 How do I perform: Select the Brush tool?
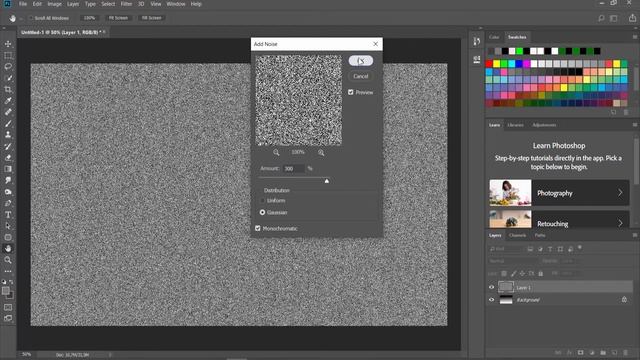[x=8, y=123]
